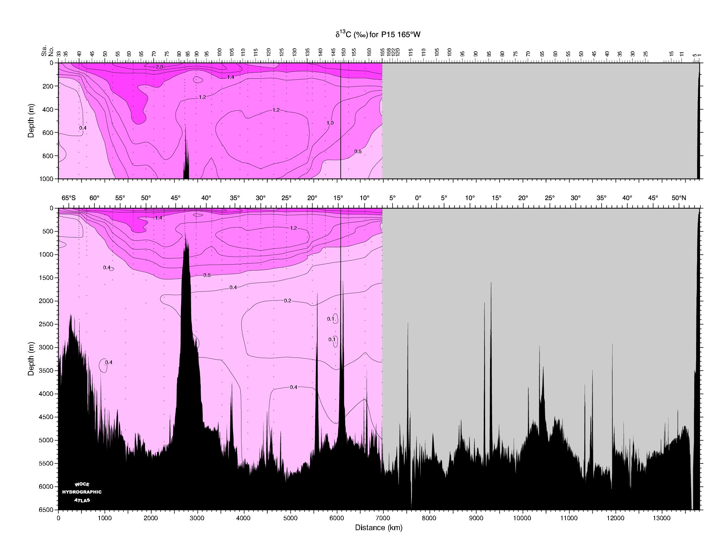
Task: Click the '1.0' contour label in upper panel
Action: pos(330,123)
